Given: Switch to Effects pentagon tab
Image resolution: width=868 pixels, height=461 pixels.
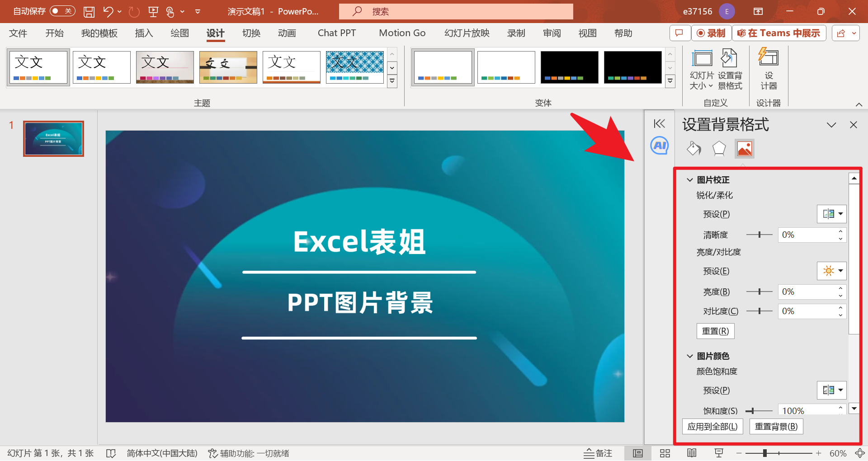Looking at the screenshot, I should [719, 148].
